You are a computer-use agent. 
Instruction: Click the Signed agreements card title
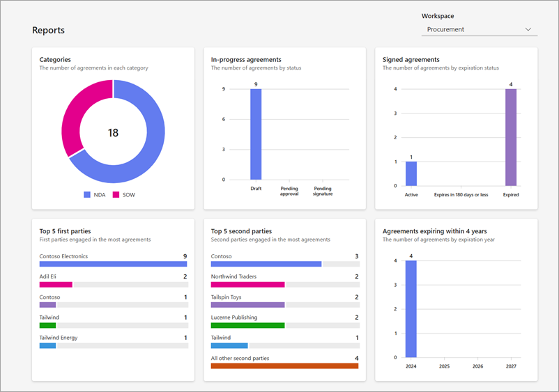click(411, 60)
